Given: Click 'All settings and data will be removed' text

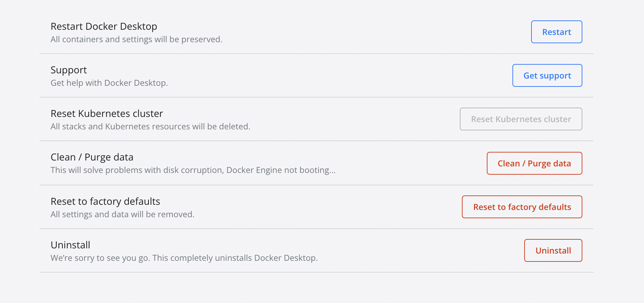Looking at the screenshot, I should (122, 214).
